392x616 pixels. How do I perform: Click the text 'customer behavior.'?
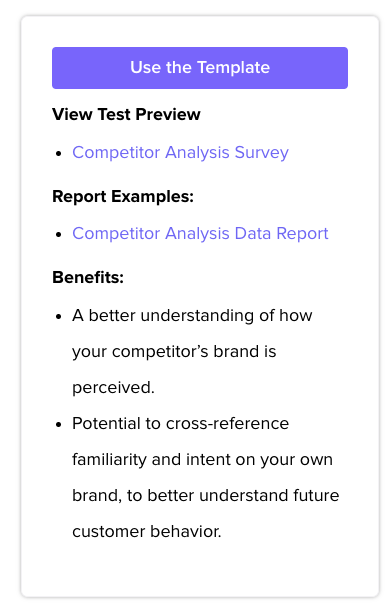click(x=147, y=532)
